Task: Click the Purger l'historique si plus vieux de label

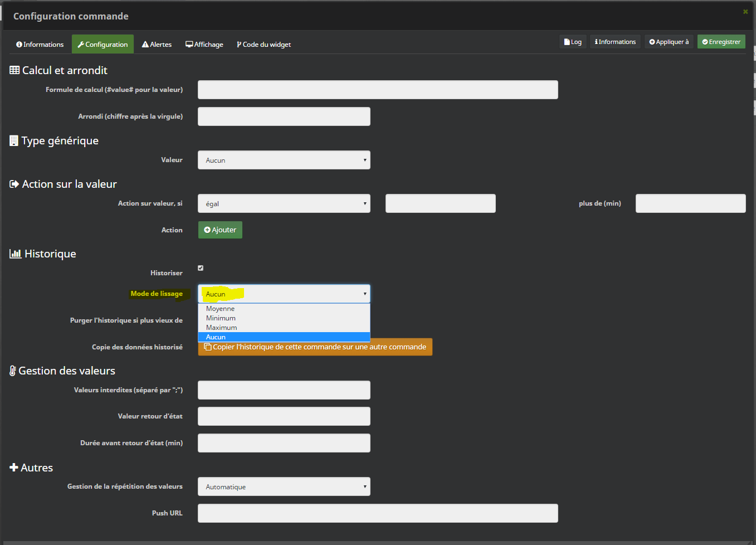Action: (x=126, y=320)
